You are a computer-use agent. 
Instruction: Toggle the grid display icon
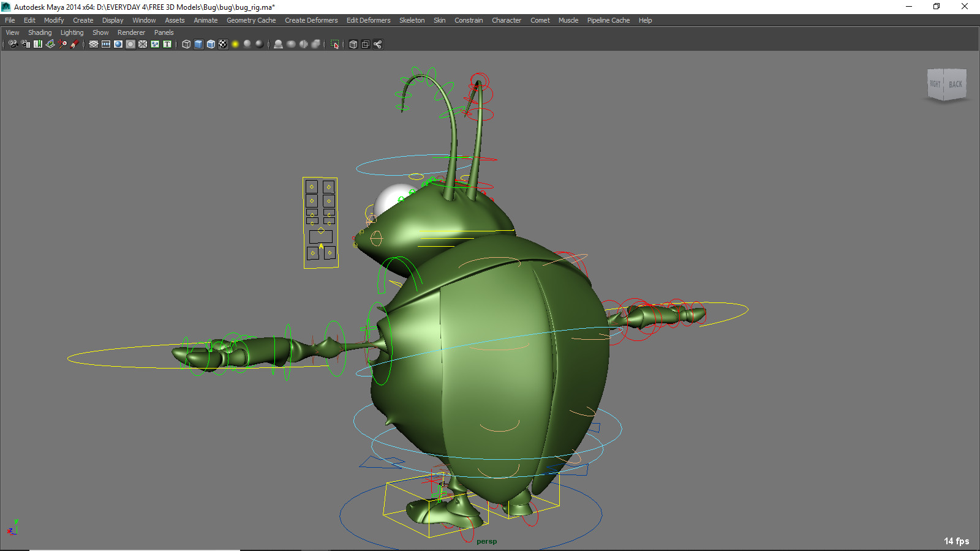[x=94, y=44]
